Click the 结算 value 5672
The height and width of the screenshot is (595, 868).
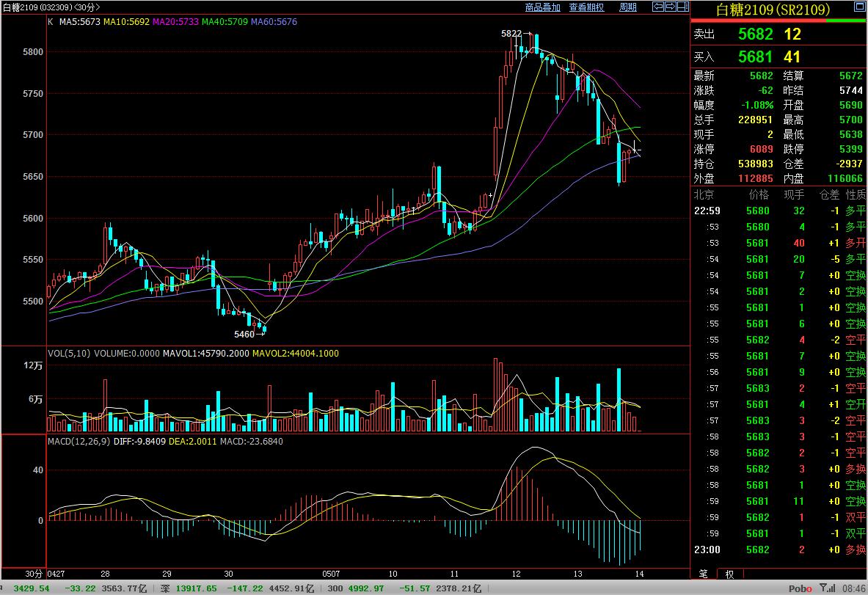[x=851, y=76]
